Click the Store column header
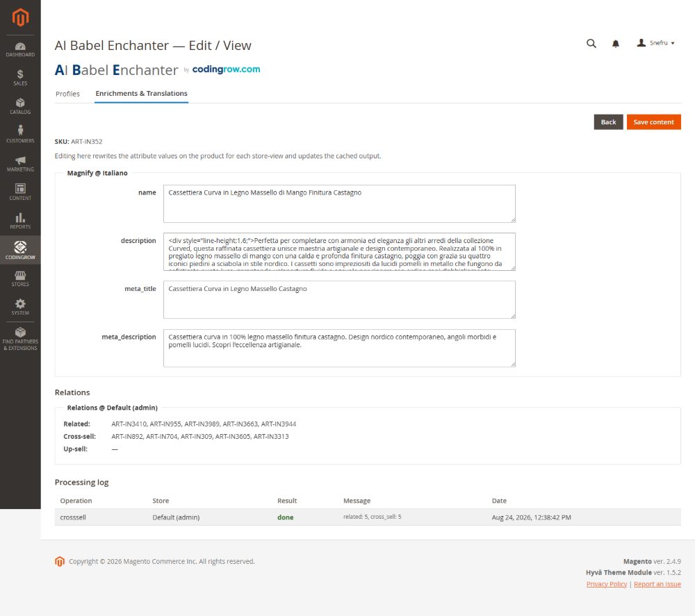The height and width of the screenshot is (616, 695). click(161, 501)
